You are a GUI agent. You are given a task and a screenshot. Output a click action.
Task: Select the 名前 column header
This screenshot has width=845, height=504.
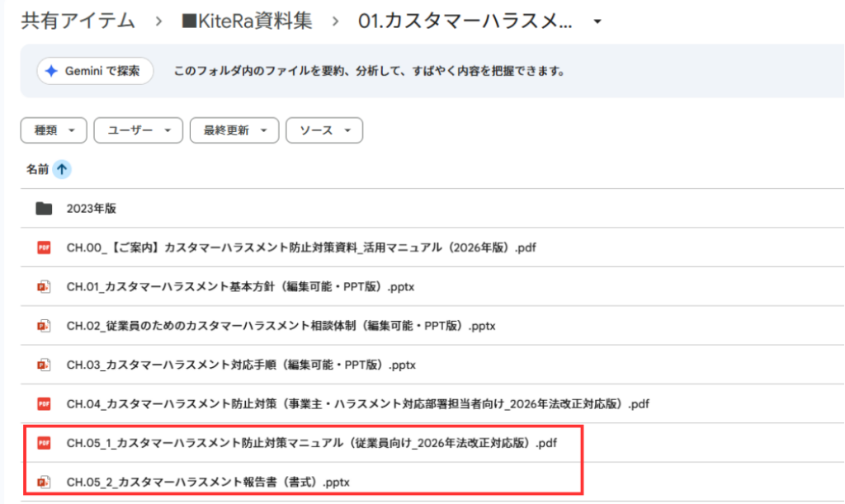37,169
